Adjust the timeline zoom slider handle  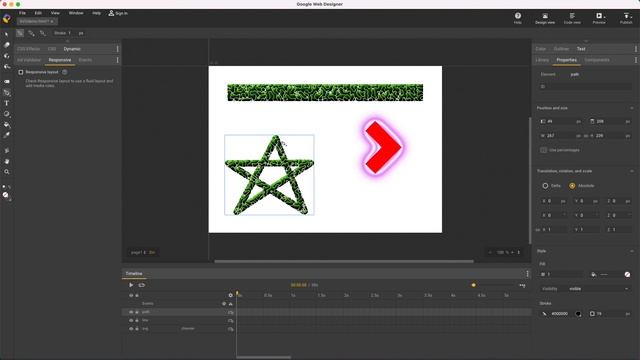[x=473, y=285]
